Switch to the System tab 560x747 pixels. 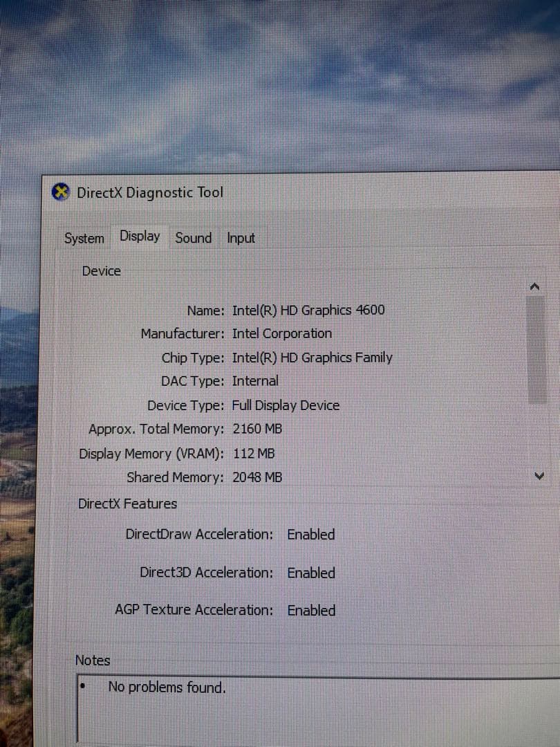click(84, 238)
